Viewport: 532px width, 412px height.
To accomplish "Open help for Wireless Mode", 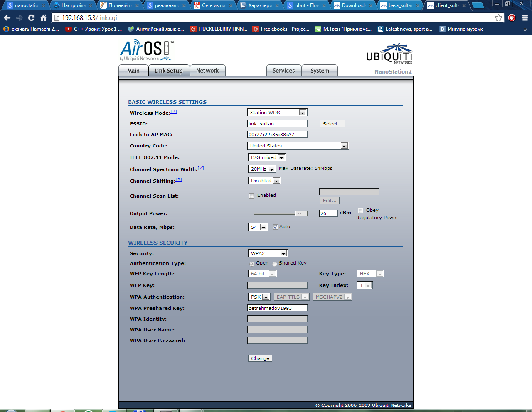I will tap(174, 112).
